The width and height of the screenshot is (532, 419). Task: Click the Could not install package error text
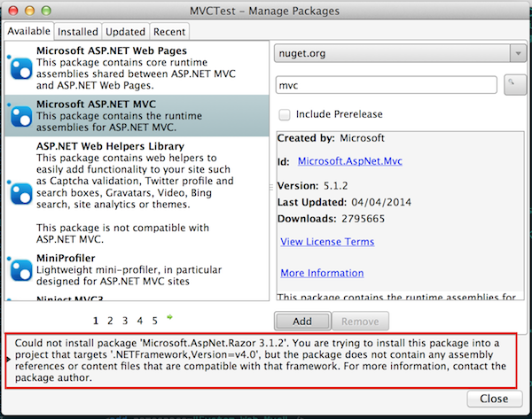pyautogui.click(x=261, y=361)
